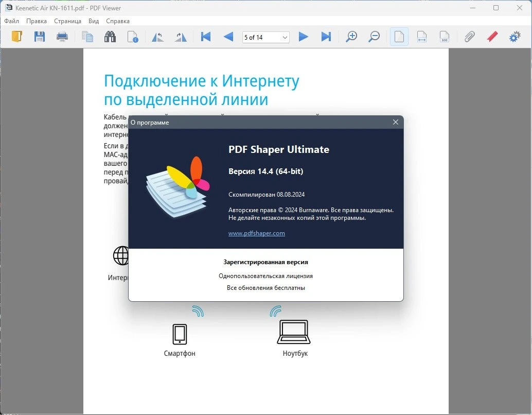This screenshot has height=415, width=532.
Task: Minimize the PDF Viewer window
Action: [x=473, y=8]
